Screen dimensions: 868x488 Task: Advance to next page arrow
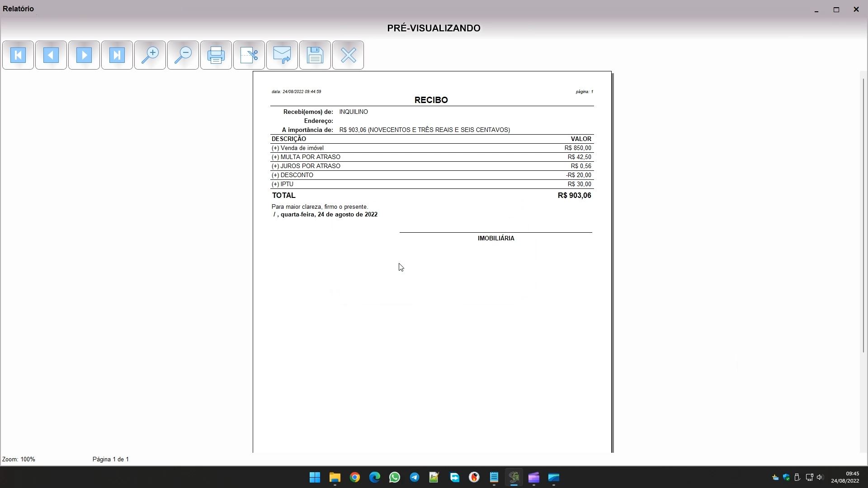84,55
